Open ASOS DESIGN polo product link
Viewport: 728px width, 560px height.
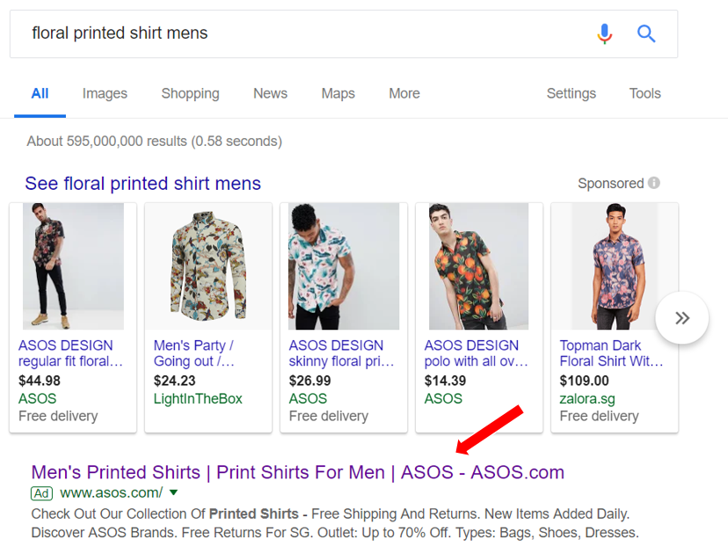[477, 353]
